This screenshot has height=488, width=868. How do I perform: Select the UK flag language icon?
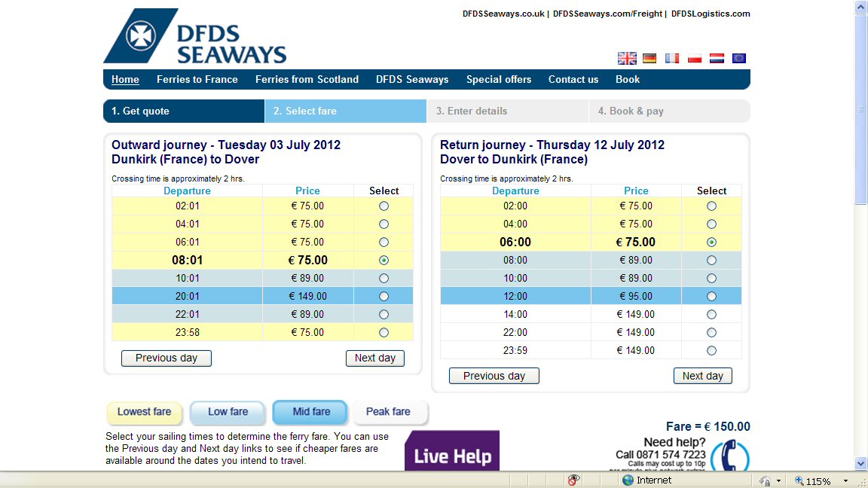pyautogui.click(x=627, y=58)
